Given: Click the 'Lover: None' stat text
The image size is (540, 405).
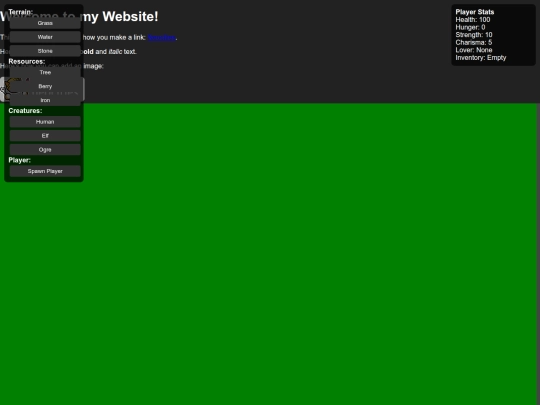Looking at the screenshot, I should pyautogui.click(x=474, y=50).
